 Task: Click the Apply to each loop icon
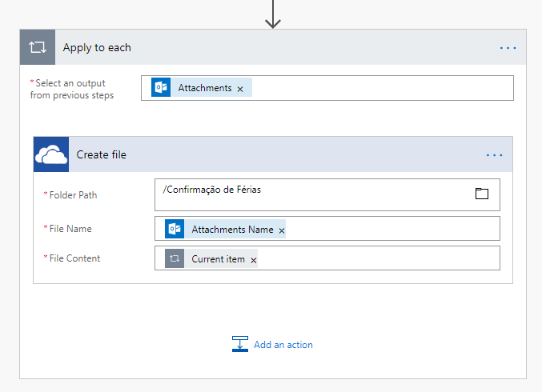(38, 47)
